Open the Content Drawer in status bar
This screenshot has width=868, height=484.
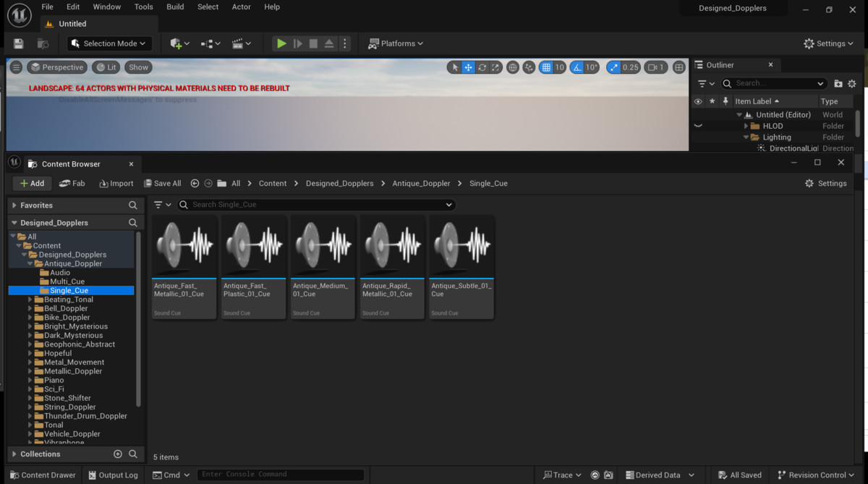point(42,475)
